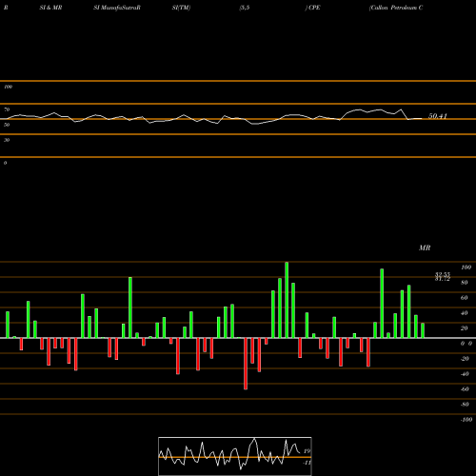Click the 32.55 value beside MR scale
This screenshot has width=476, height=476.
tap(443, 274)
